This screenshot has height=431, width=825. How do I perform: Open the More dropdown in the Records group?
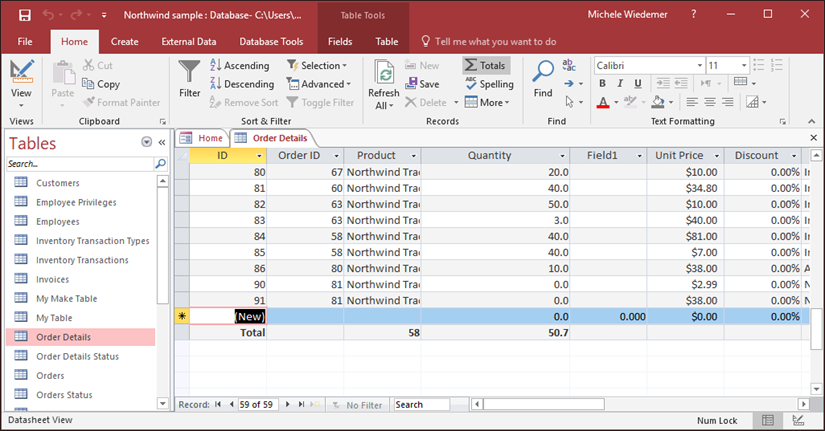pyautogui.click(x=487, y=102)
